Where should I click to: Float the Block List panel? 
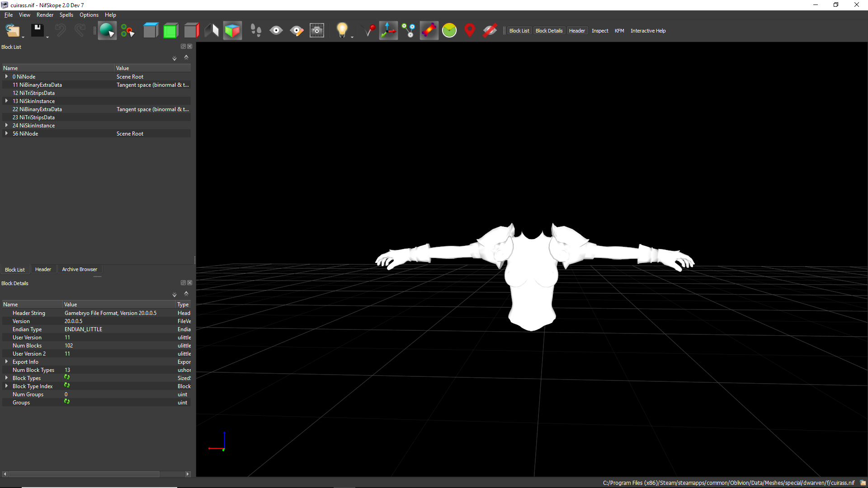pos(183,47)
